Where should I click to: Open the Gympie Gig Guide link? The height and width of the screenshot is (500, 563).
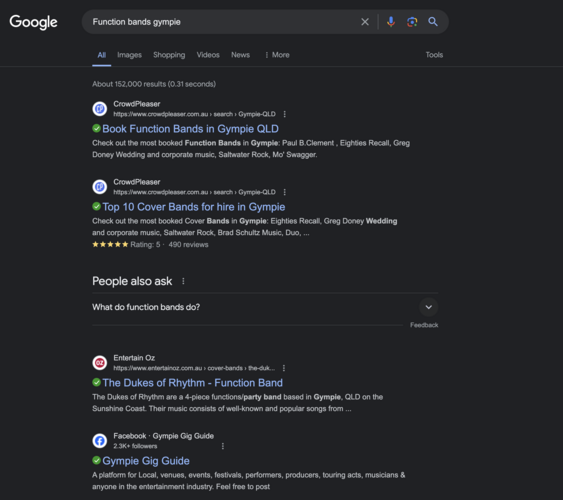pos(146,461)
